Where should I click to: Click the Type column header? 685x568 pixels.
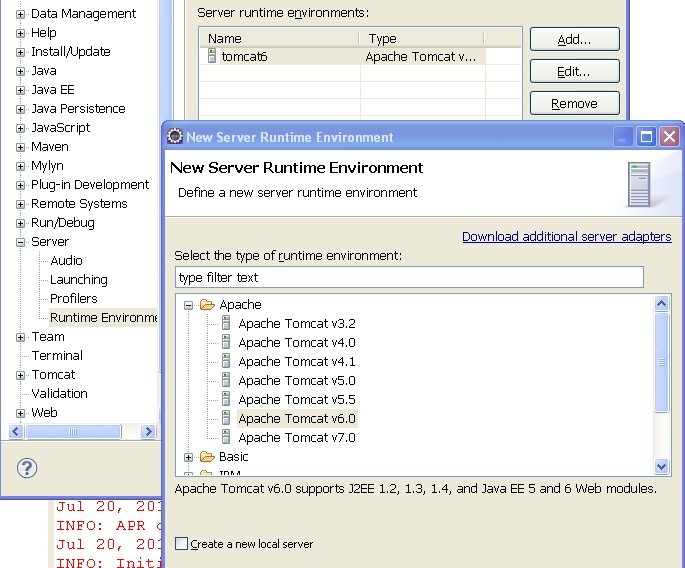[422, 38]
